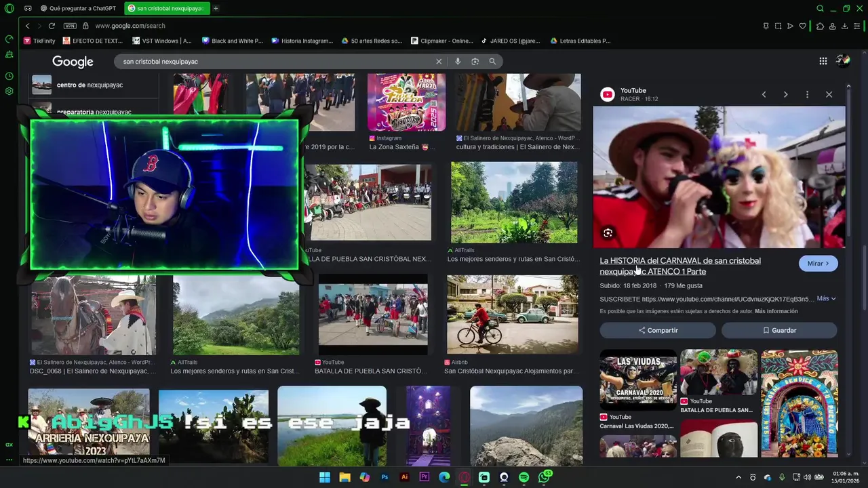The width and height of the screenshot is (868, 488).
Task: Reload the page with the refresh icon
Action: pos(52,26)
